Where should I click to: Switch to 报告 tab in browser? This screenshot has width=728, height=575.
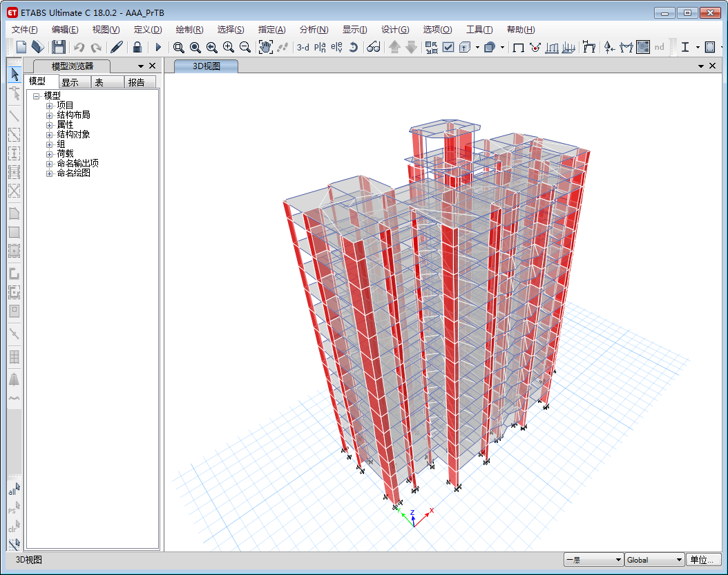pyautogui.click(x=140, y=83)
